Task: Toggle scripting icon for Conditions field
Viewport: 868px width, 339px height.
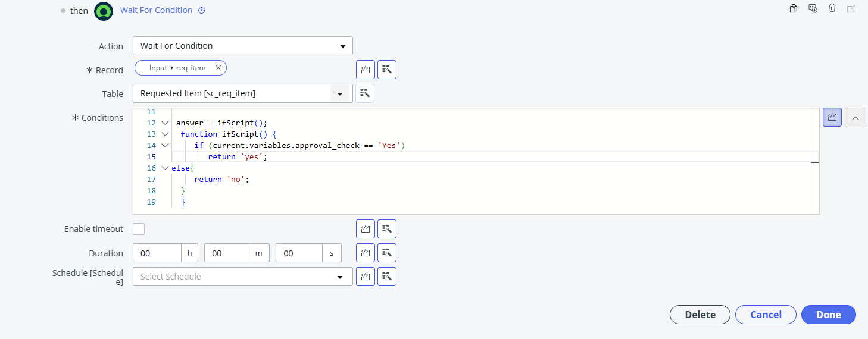Action: (x=832, y=117)
